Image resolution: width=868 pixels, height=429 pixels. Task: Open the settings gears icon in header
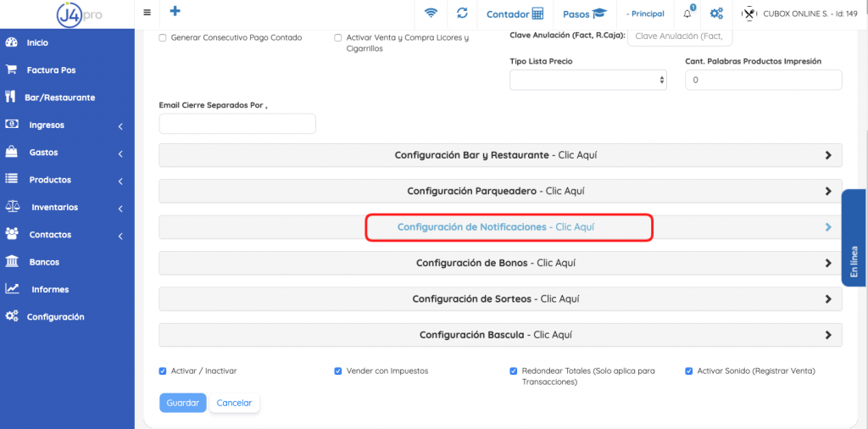[x=716, y=14]
